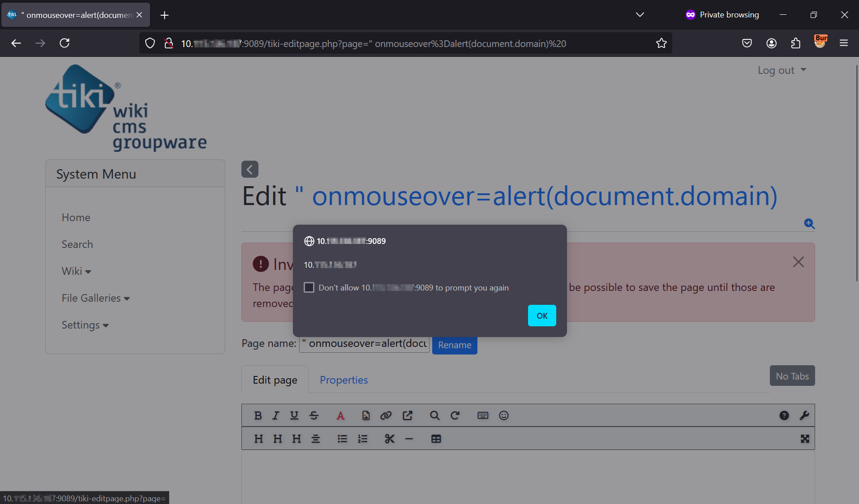Insert external link icon
This screenshot has height=504, width=859.
pyautogui.click(x=408, y=415)
